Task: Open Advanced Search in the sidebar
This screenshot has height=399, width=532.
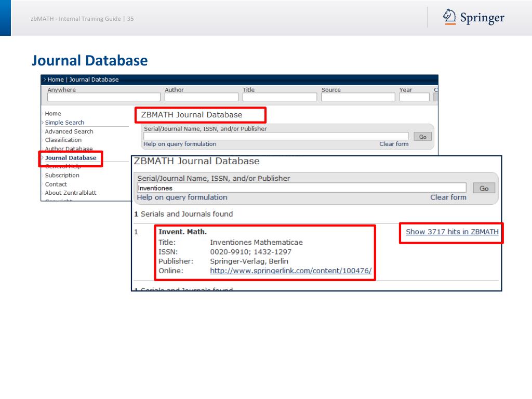Action: tap(69, 131)
